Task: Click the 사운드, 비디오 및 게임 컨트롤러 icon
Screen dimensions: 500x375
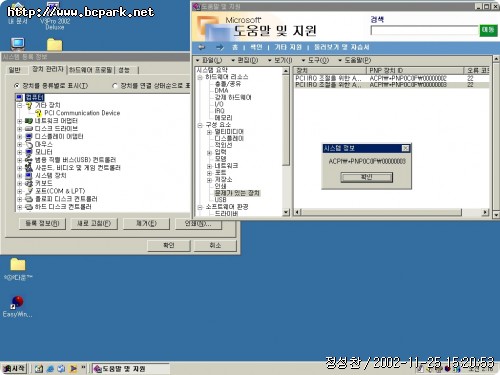Action: point(29,168)
